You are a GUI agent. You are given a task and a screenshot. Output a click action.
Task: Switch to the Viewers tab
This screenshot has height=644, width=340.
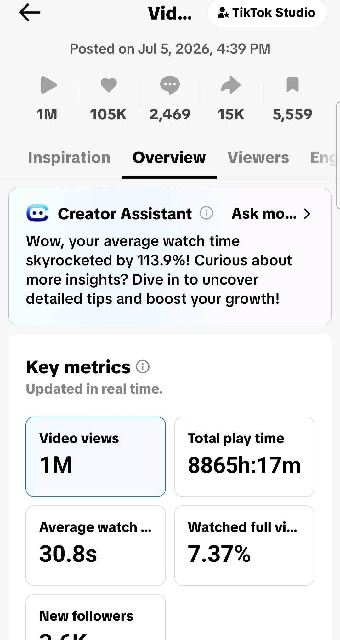(258, 157)
